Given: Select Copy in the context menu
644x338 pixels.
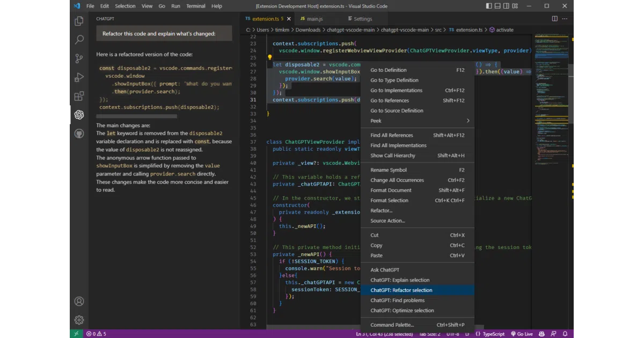Looking at the screenshot, I should [418, 245].
